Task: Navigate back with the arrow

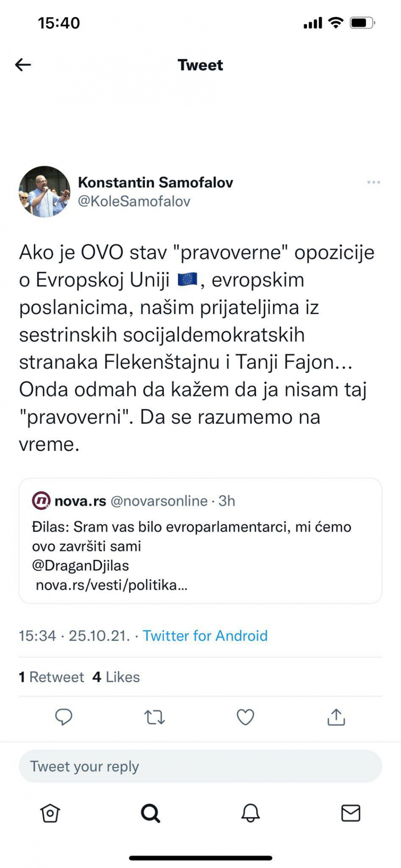Action: click(23, 65)
